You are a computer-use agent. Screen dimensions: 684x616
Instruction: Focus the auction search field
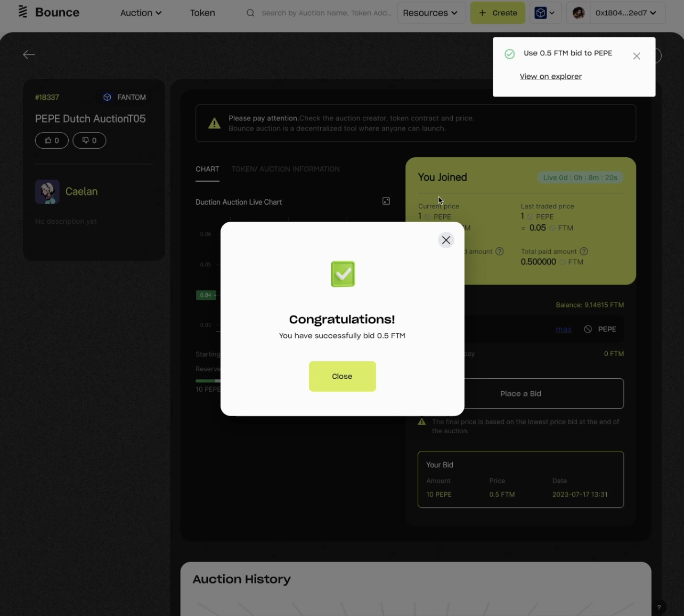click(x=325, y=13)
